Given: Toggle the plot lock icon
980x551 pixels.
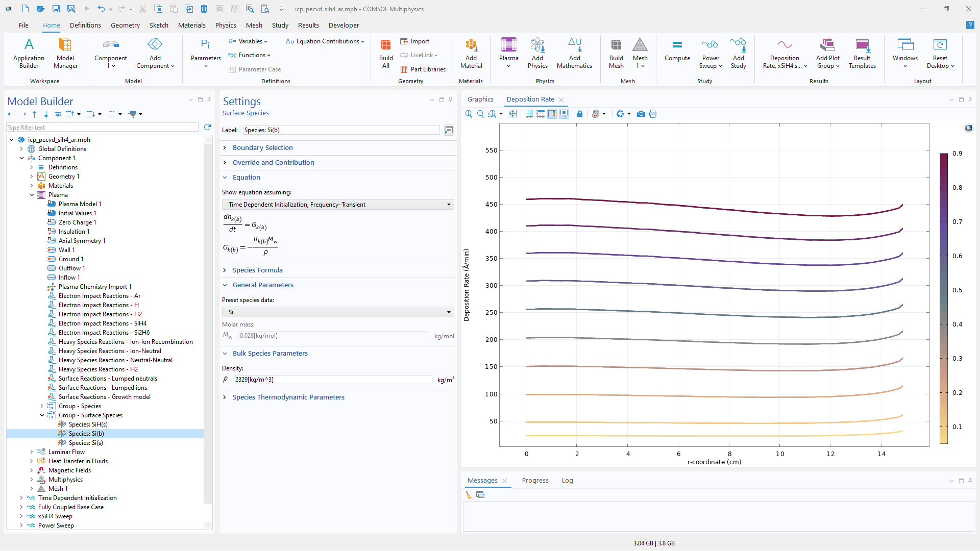Looking at the screenshot, I should (580, 114).
